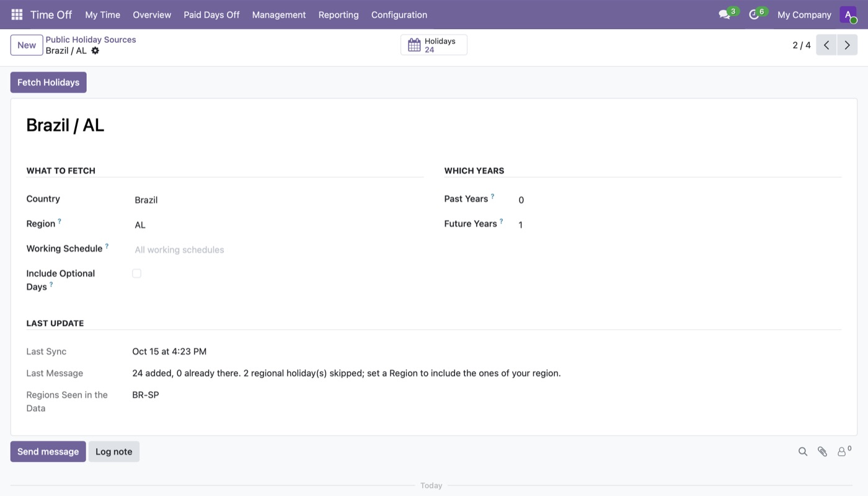The width and height of the screenshot is (868, 496).
Task: Click the 2 / 4 record pager counter
Action: pos(802,45)
